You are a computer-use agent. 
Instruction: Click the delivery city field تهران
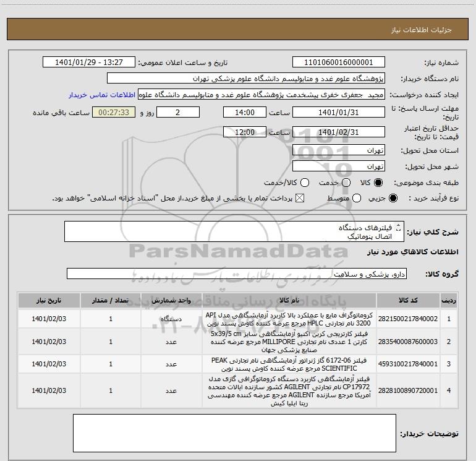point(339,166)
